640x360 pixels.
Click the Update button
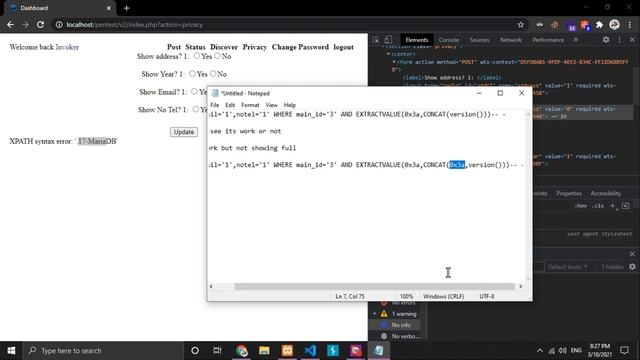tap(184, 132)
